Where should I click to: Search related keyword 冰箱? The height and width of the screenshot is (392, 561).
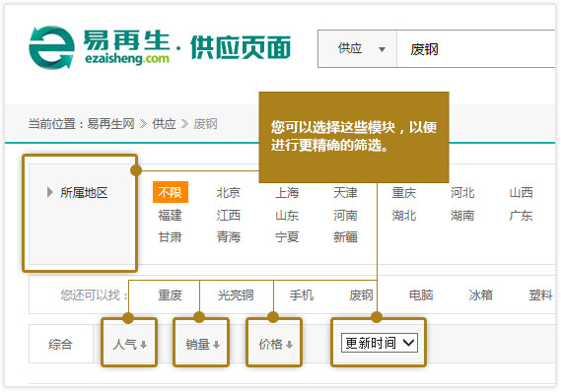(481, 295)
